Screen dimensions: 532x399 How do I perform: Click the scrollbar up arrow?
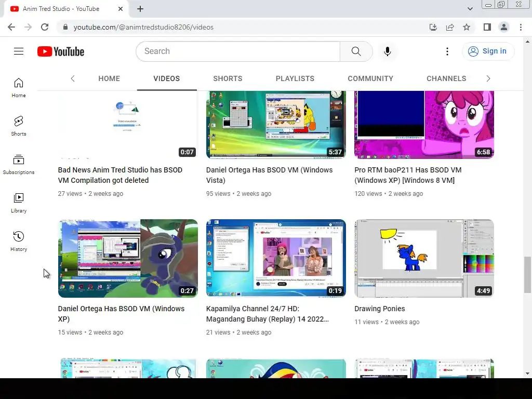527,42
